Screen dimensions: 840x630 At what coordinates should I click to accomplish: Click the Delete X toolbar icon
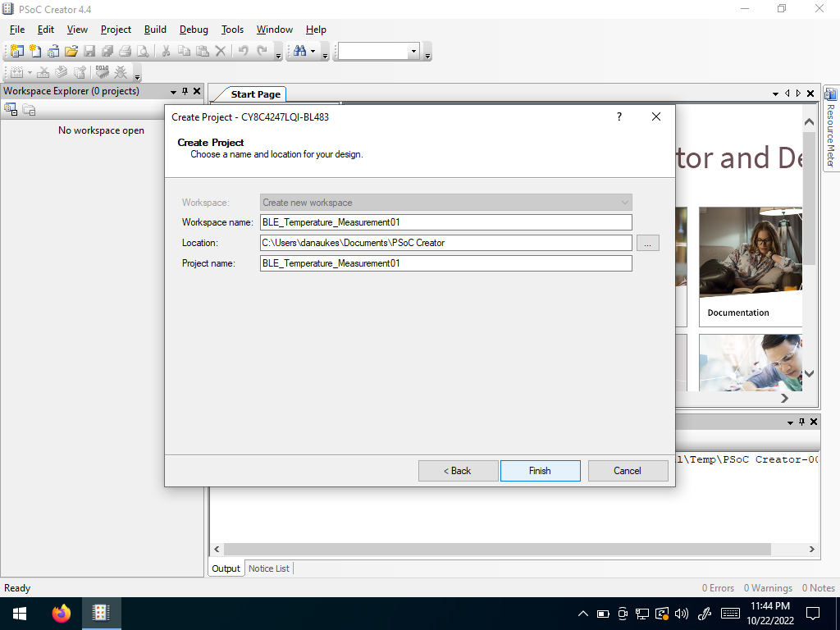[x=220, y=51]
